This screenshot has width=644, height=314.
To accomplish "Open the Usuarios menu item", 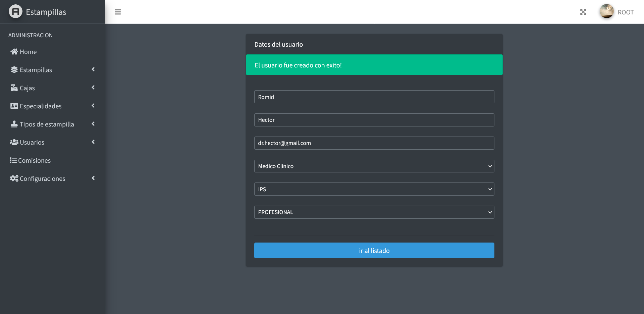I will [x=32, y=142].
